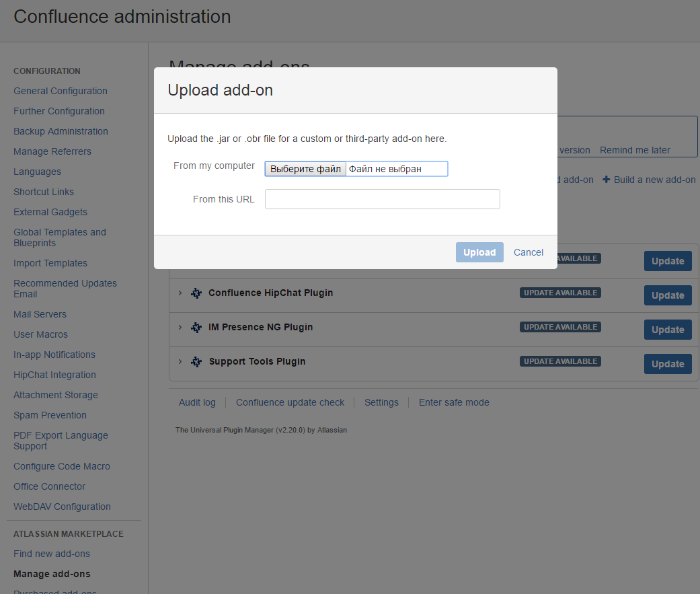The height and width of the screenshot is (594, 700).
Task: Click the plus icon beside Build a new add-on
Action: pos(607,180)
